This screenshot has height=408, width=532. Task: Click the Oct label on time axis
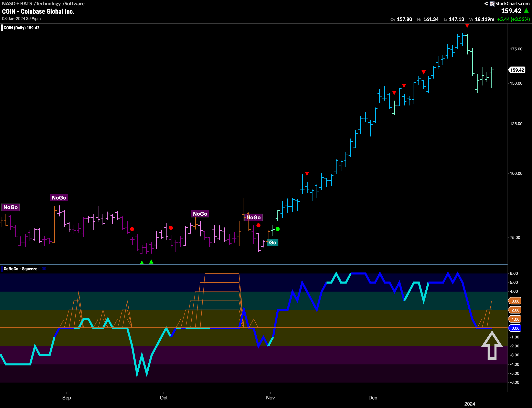(163, 398)
